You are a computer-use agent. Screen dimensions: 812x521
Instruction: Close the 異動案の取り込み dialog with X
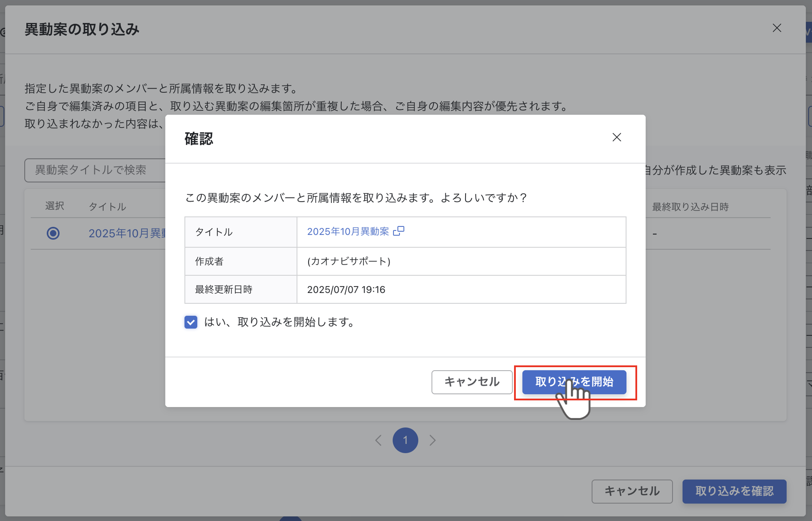(777, 28)
